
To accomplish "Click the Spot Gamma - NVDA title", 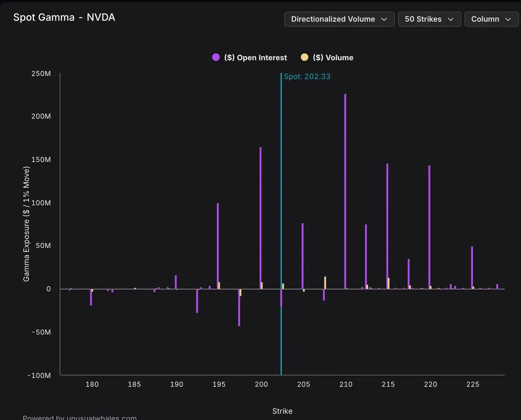I will click(64, 17).
